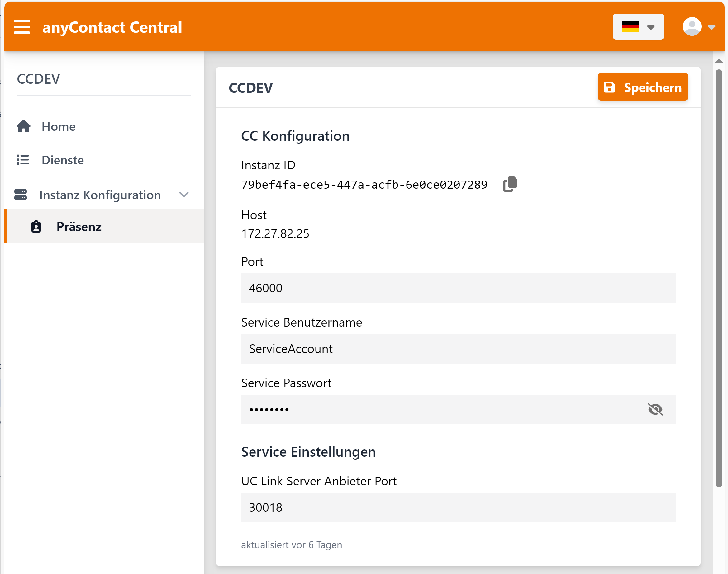Click the Home house icon
Screen dimensions: 728x574
[x=24, y=126]
